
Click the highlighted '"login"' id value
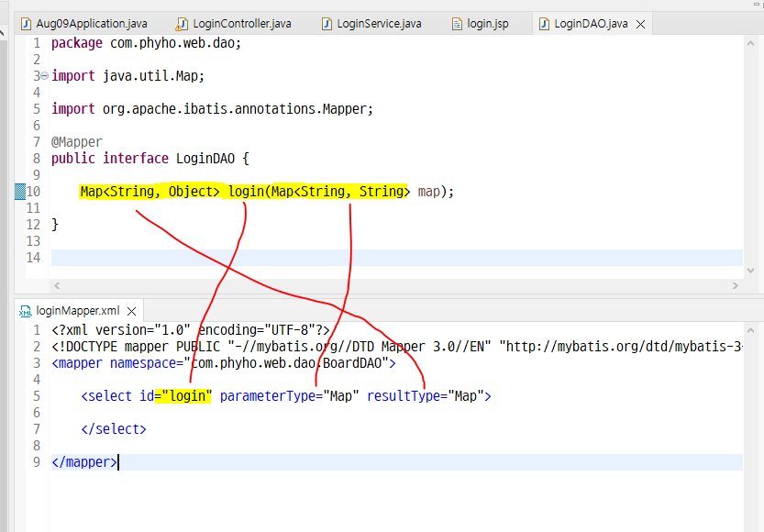click(x=186, y=396)
